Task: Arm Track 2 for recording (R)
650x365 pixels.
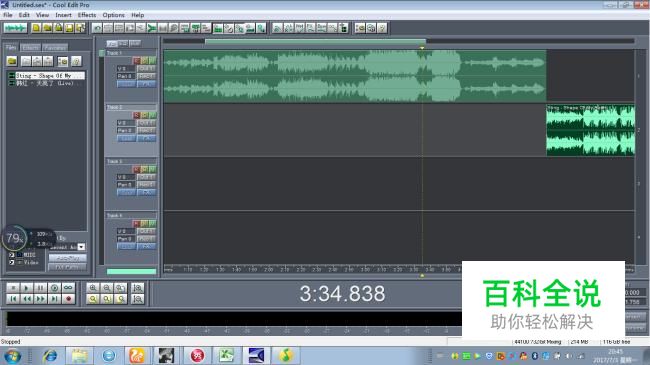Action: 136,115
